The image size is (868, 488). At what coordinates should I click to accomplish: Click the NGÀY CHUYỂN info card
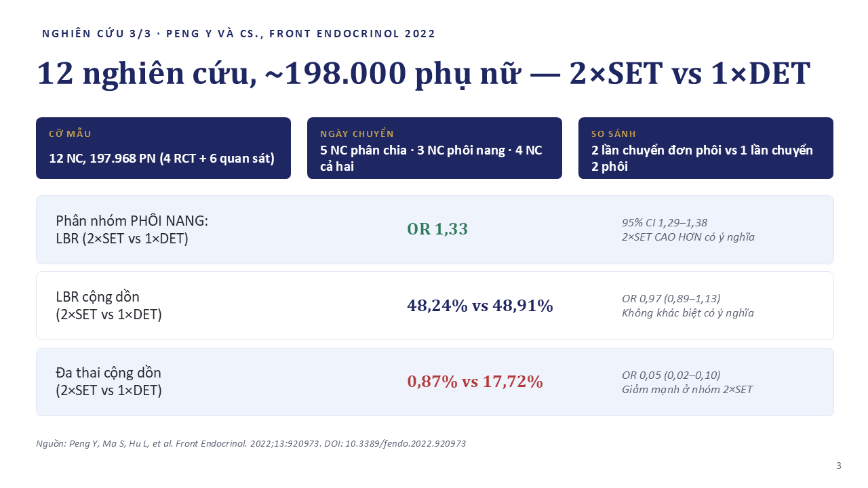(435, 148)
